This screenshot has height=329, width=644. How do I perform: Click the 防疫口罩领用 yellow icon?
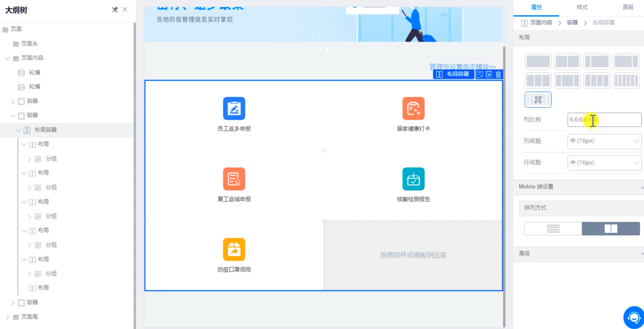(x=234, y=250)
